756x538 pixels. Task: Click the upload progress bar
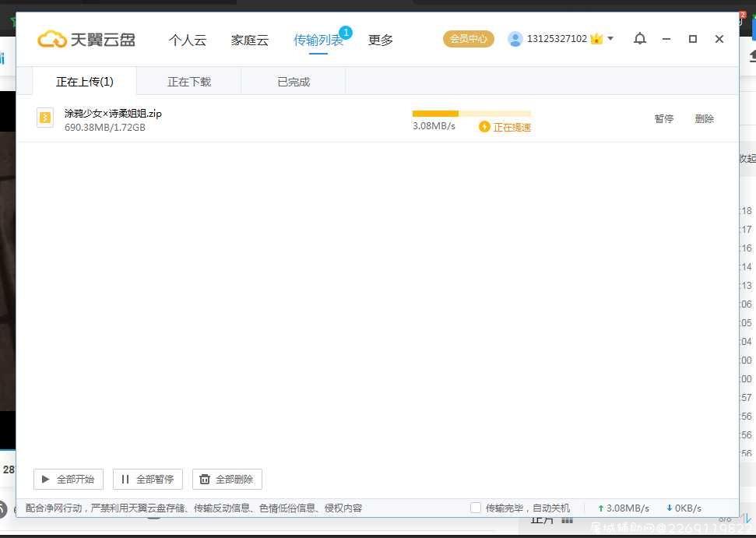[472, 114]
